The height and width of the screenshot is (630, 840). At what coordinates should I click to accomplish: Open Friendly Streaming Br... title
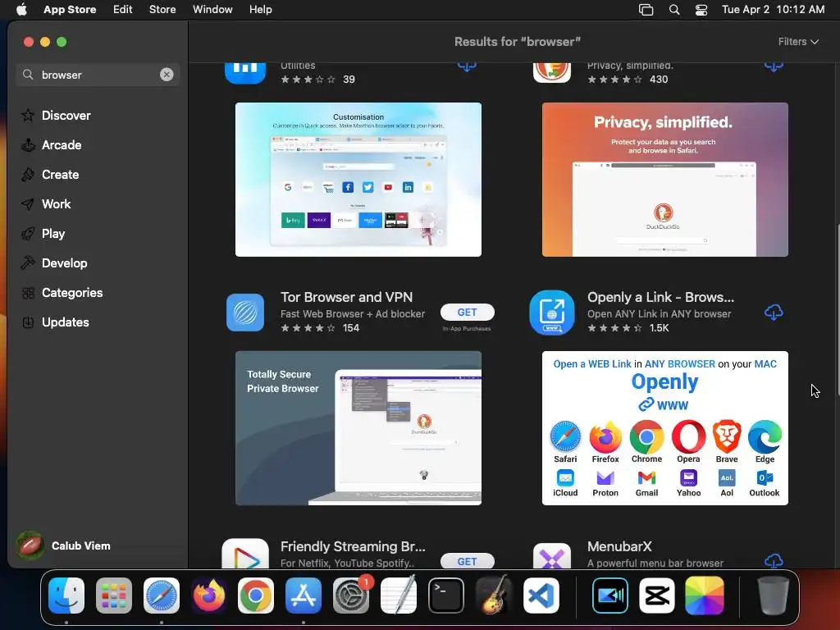(x=353, y=546)
